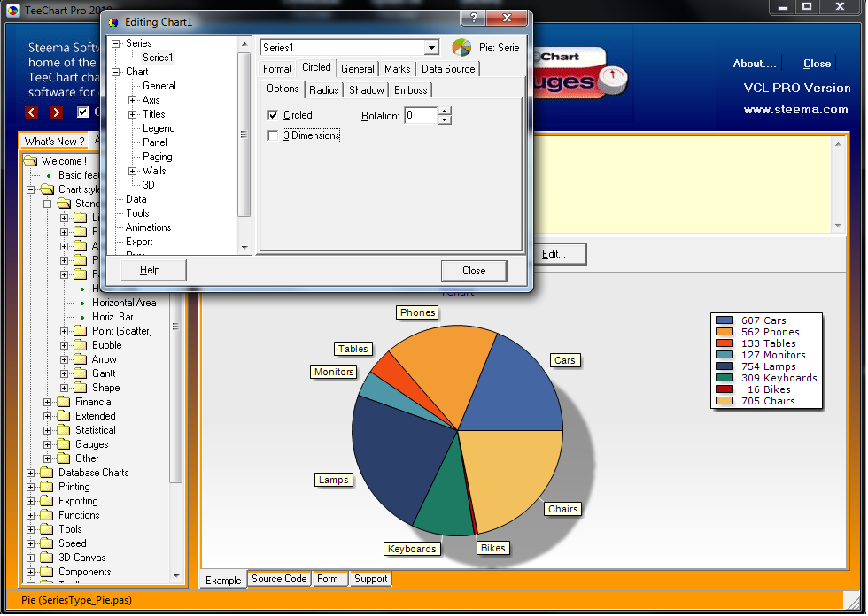Click the Edit... button
Image resolution: width=868 pixels, height=616 pixels.
pyautogui.click(x=554, y=254)
